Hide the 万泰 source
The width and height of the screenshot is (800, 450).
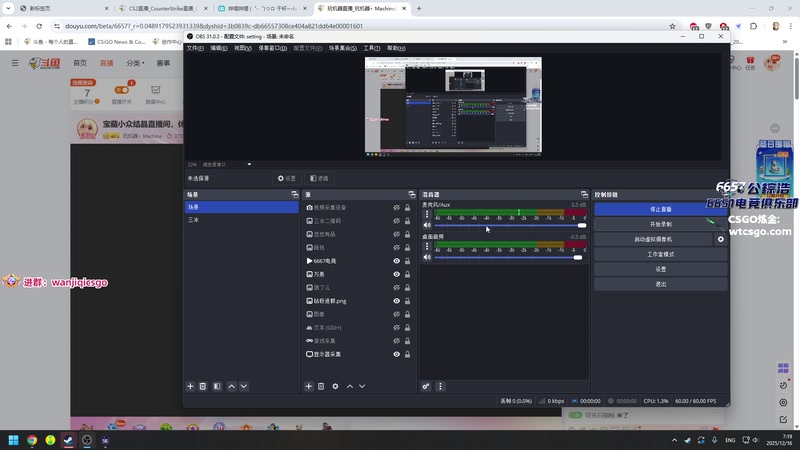(396, 274)
